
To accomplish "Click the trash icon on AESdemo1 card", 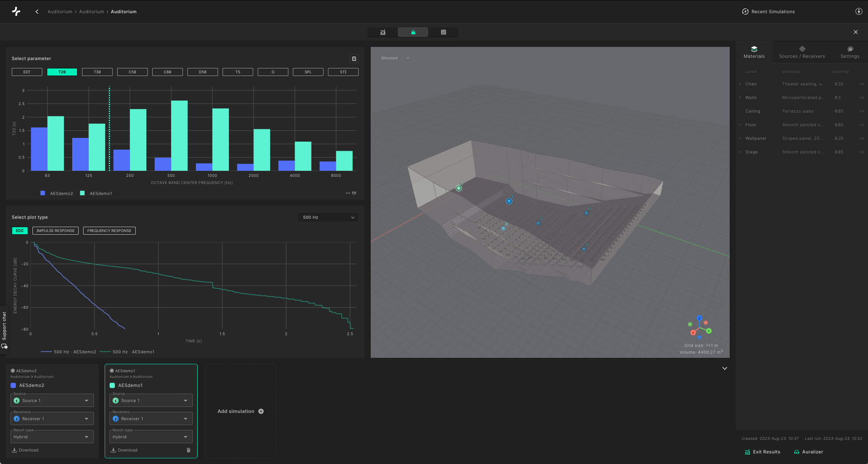I will pos(189,450).
